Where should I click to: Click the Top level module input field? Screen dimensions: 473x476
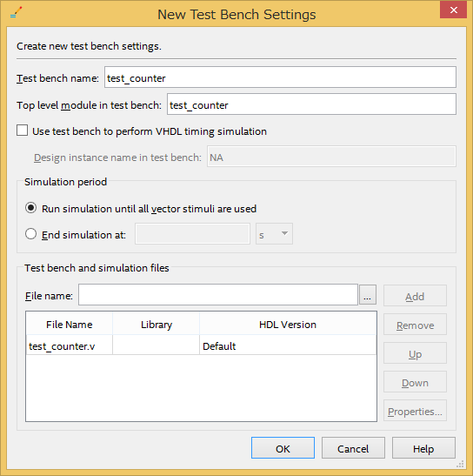click(x=311, y=104)
